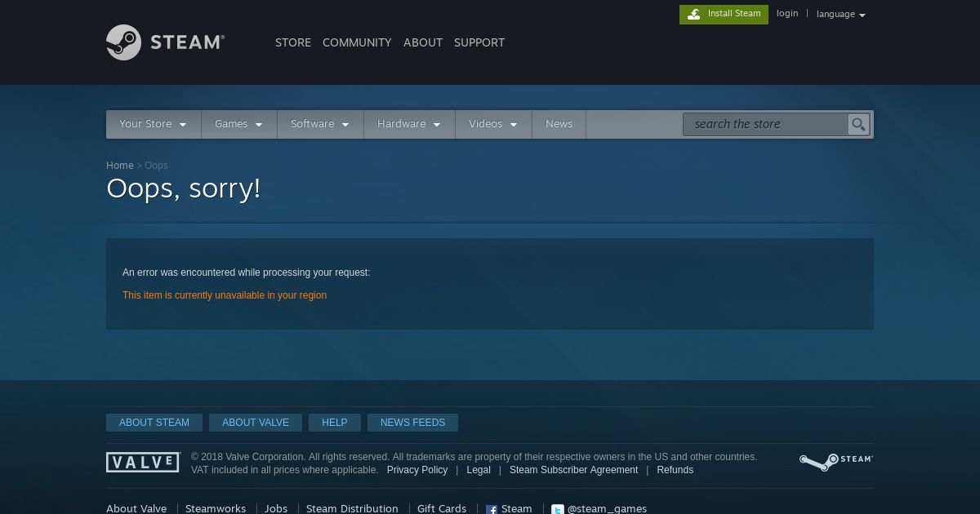The image size is (980, 514).
Task: Click the Steam logo in the header
Action: (166, 42)
